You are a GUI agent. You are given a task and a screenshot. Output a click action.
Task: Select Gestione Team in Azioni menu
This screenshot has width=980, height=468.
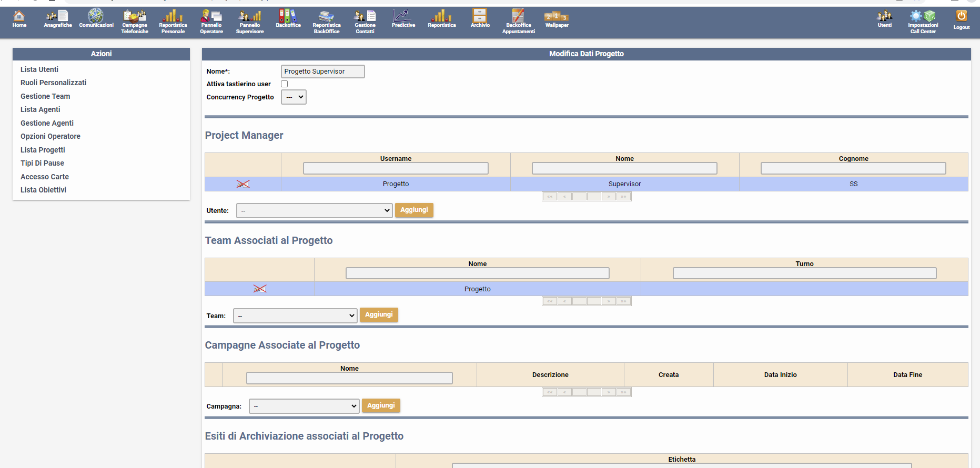(x=45, y=96)
